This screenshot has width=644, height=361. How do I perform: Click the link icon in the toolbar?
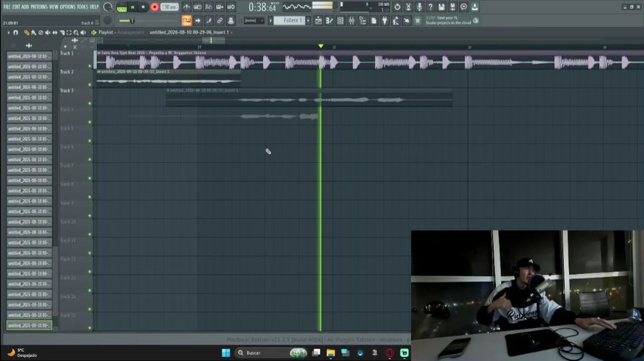click(220, 21)
